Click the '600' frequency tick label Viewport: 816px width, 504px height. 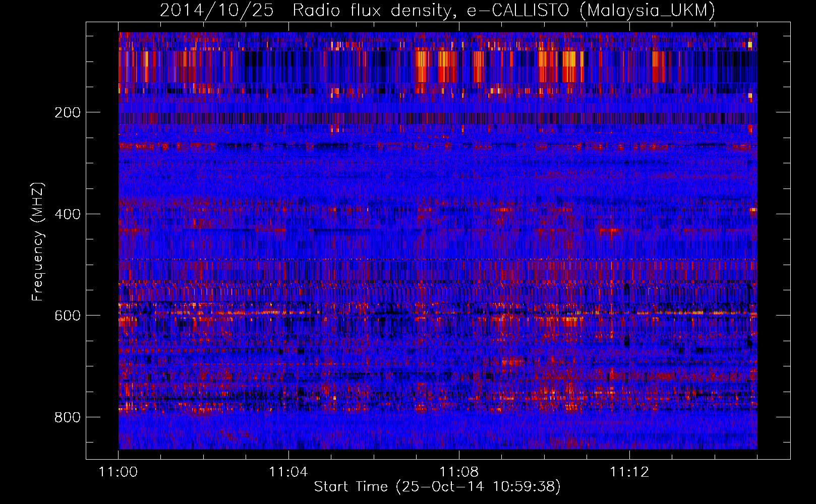[x=67, y=316]
